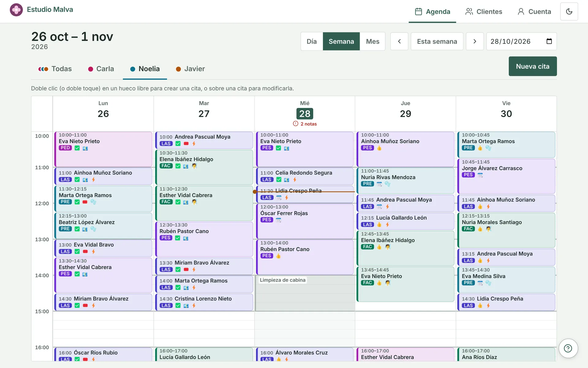Click cash icon on Mar 27 Rubén Pastor Cano
The height and width of the screenshot is (368, 588).
[x=186, y=238]
